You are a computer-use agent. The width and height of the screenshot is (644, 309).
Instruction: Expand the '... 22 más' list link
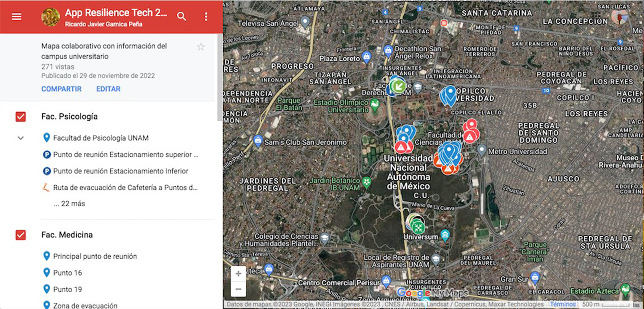69,204
